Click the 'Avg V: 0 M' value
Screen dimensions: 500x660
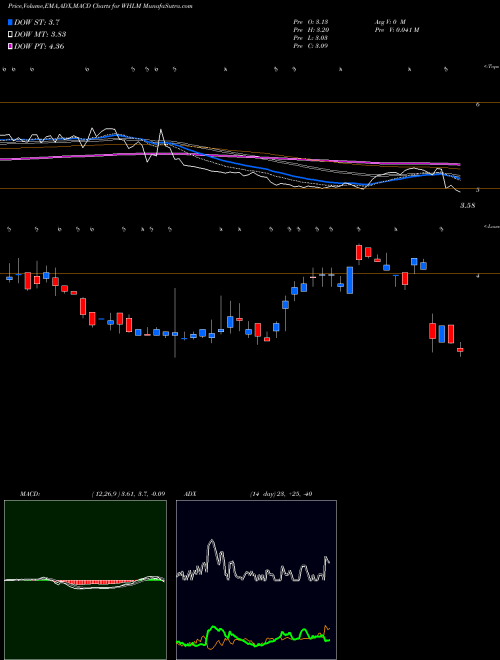coord(389,22)
